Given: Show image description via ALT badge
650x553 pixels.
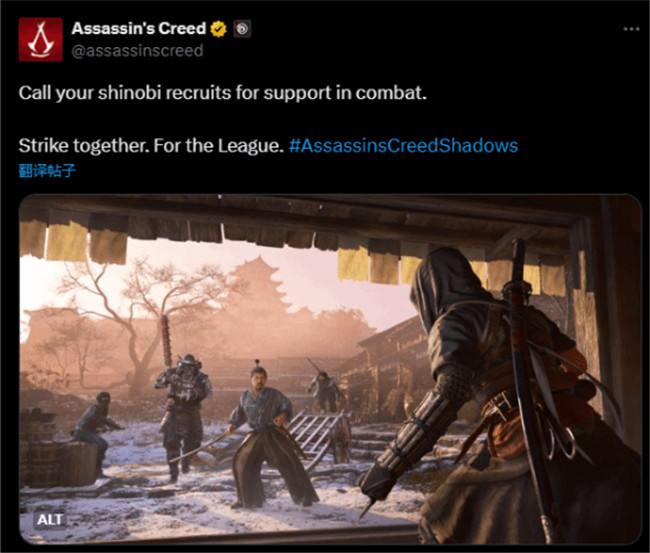Looking at the screenshot, I should click(50, 519).
